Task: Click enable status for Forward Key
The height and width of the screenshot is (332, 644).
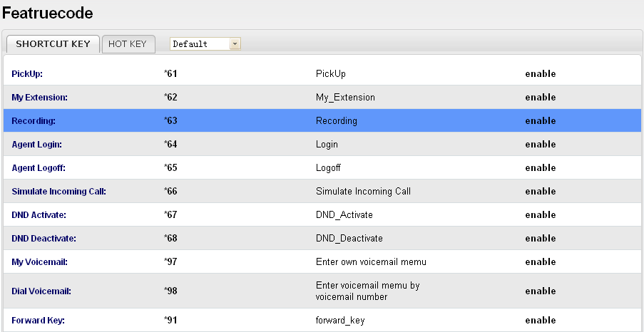Action: 540,321
